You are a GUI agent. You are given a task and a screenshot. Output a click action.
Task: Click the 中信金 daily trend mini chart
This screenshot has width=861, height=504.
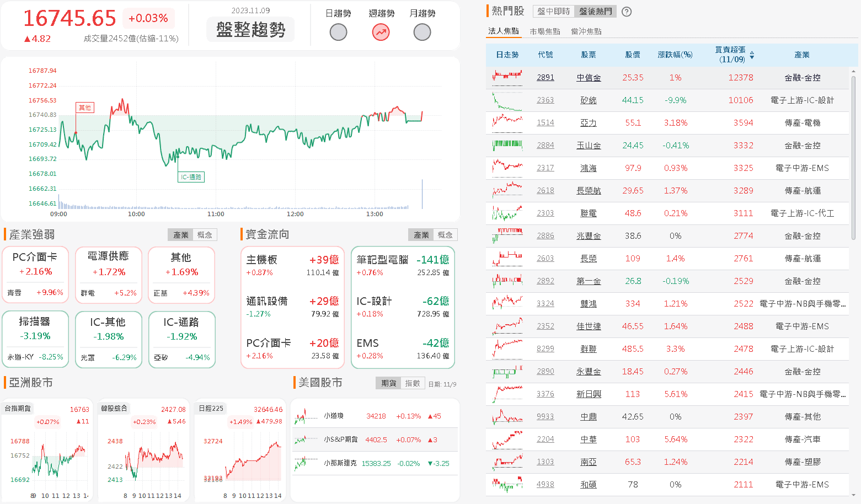507,78
